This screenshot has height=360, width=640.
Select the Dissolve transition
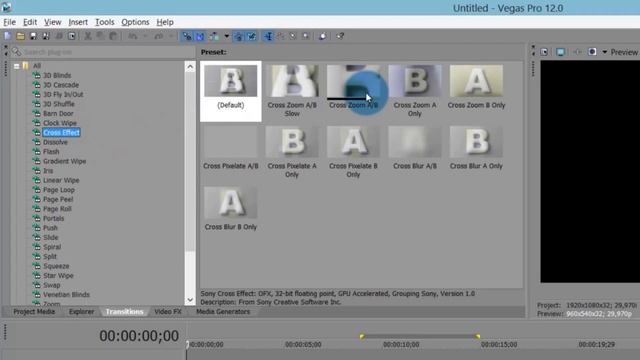coord(55,142)
